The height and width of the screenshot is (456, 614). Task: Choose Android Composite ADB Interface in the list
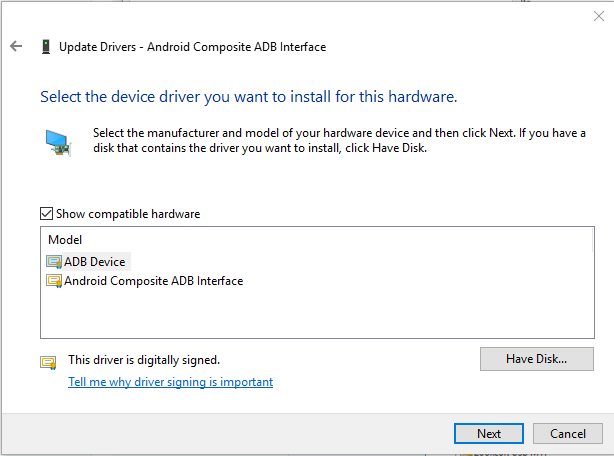153,281
